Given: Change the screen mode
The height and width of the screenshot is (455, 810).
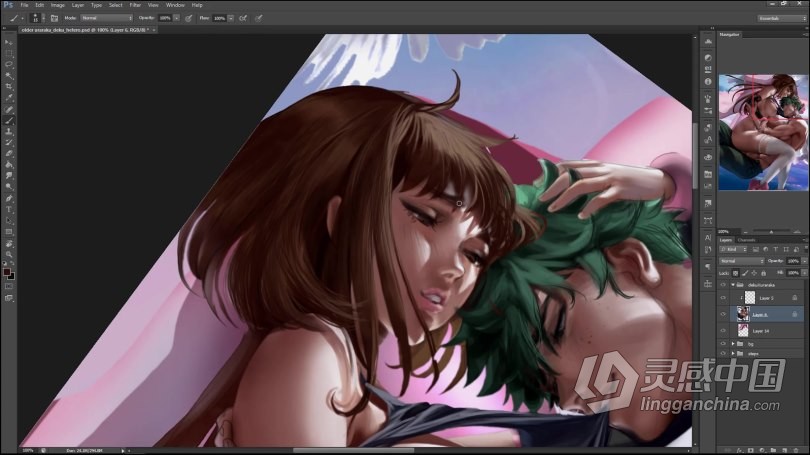Looking at the screenshot, I should (x=9, y=298).
